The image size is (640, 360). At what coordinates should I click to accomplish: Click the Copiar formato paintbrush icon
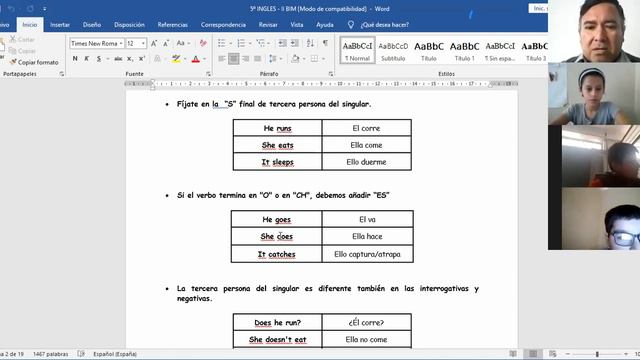tap(13, 62)
